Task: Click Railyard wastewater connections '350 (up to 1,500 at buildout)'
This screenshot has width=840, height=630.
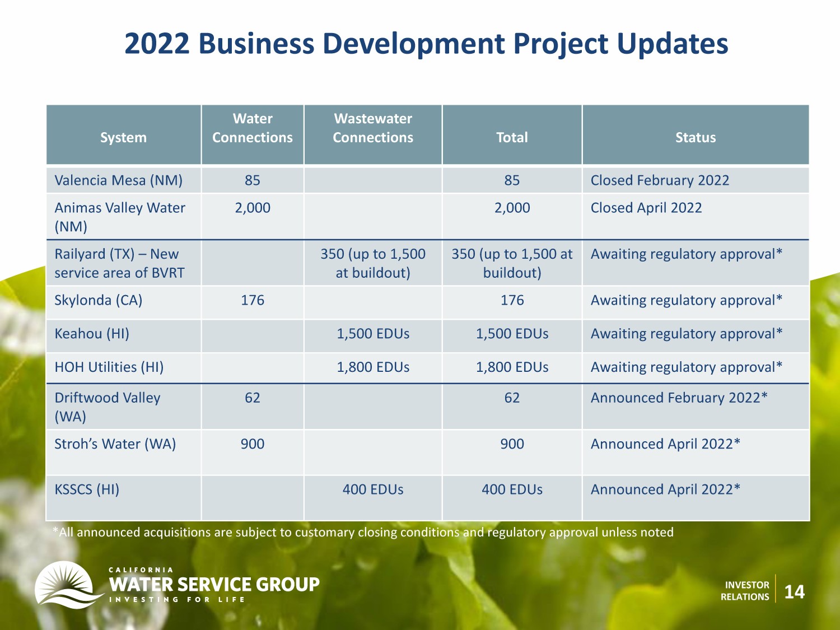Action: pyautogui.click(x=373, y=263)
